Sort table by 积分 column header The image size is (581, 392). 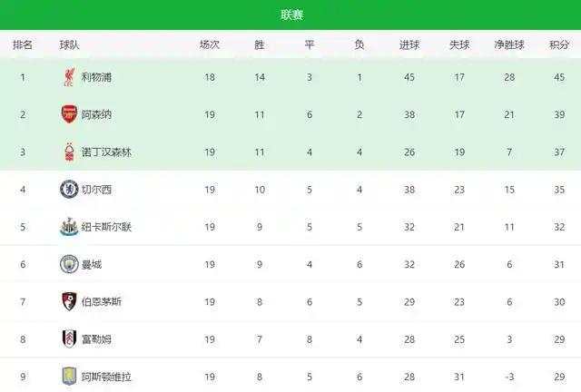click(x=559, y=44)
